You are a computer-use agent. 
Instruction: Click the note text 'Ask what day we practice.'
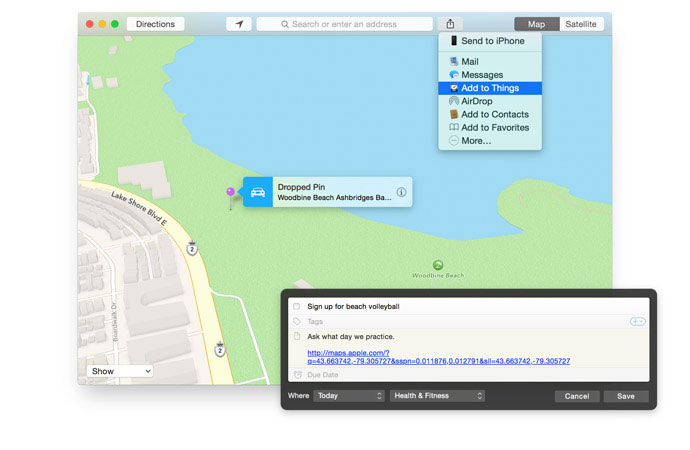[x=351, y=337]
